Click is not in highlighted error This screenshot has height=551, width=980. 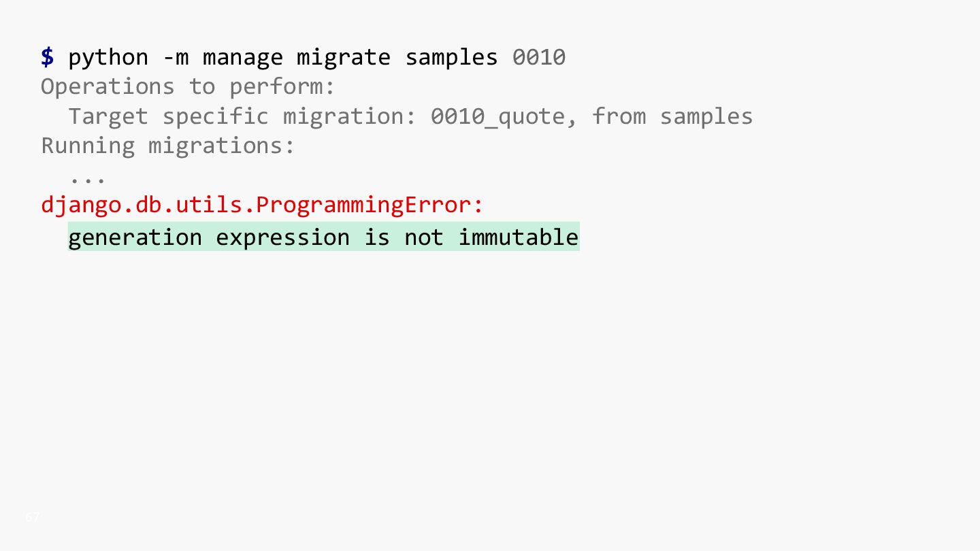pos(404,237)
